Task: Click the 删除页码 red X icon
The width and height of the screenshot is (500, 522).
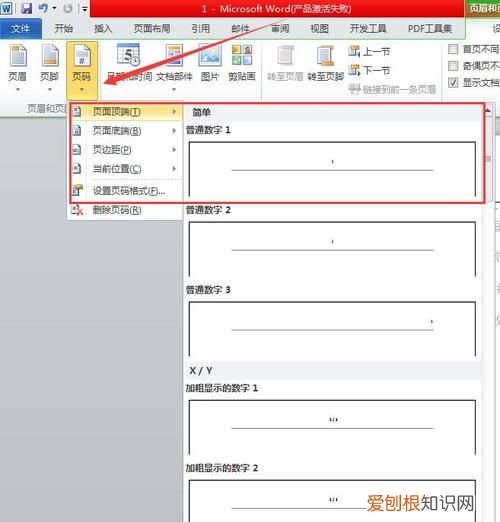Action: [x=77, y=210]
